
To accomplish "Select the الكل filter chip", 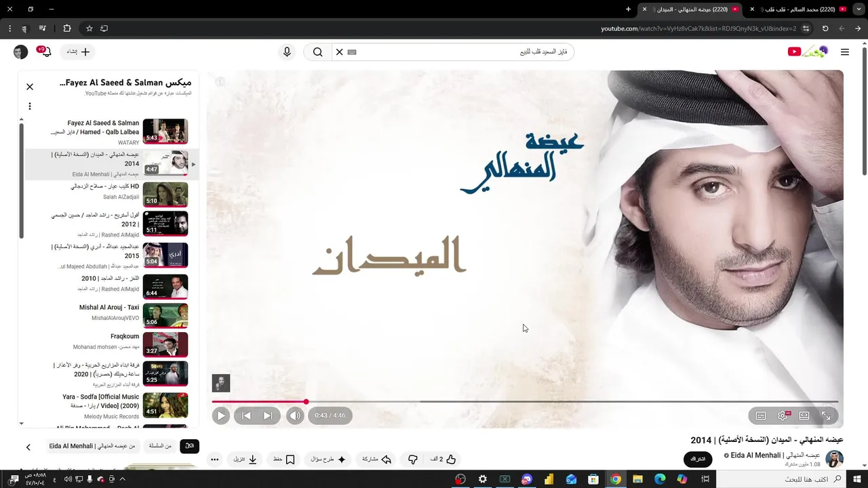I will point(189,446).
